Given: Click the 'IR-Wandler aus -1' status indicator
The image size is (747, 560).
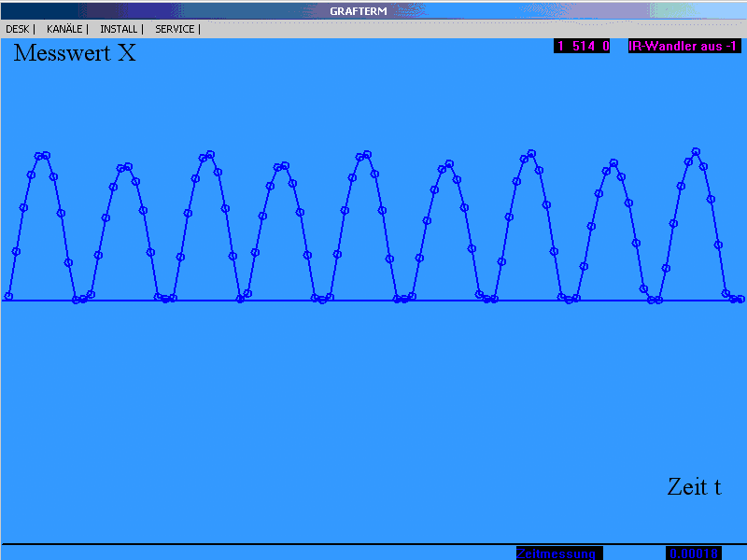Looking at the screenshot, I should coord(684,46).
